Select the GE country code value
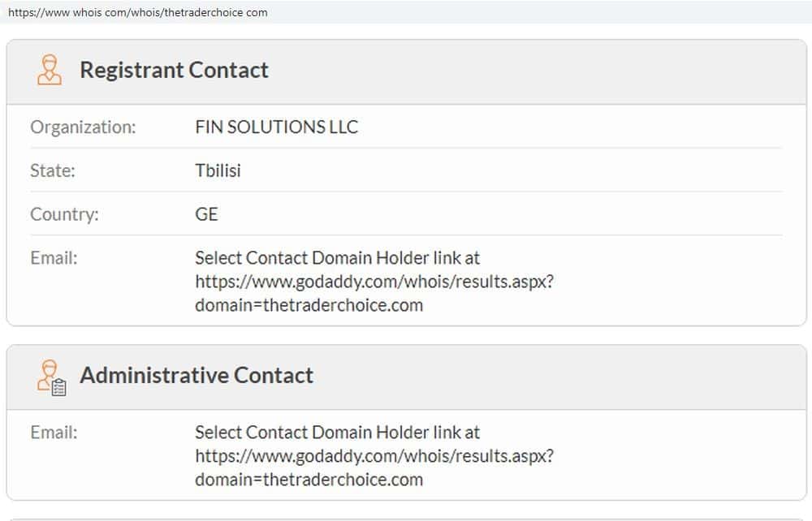Image resolution: width=812 pixels, height=521 pixels. coord(206,214)
